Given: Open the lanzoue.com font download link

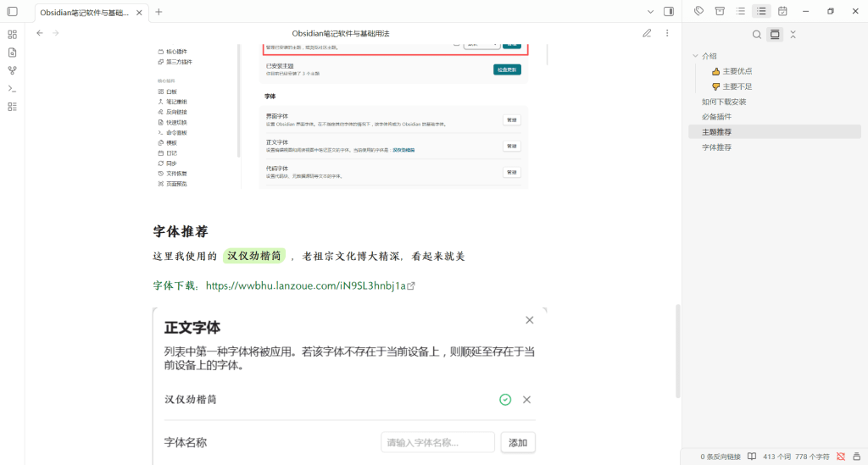Looking at the screenshot, I should click(x=306, y=286).
